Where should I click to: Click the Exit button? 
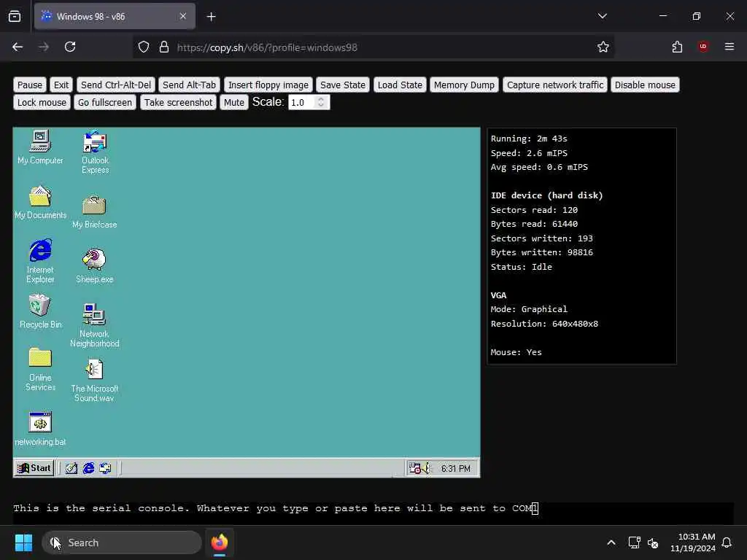click(61, 85)
